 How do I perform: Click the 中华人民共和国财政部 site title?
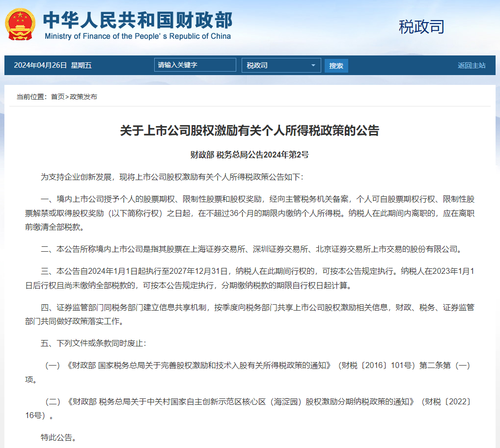[138, 20]
